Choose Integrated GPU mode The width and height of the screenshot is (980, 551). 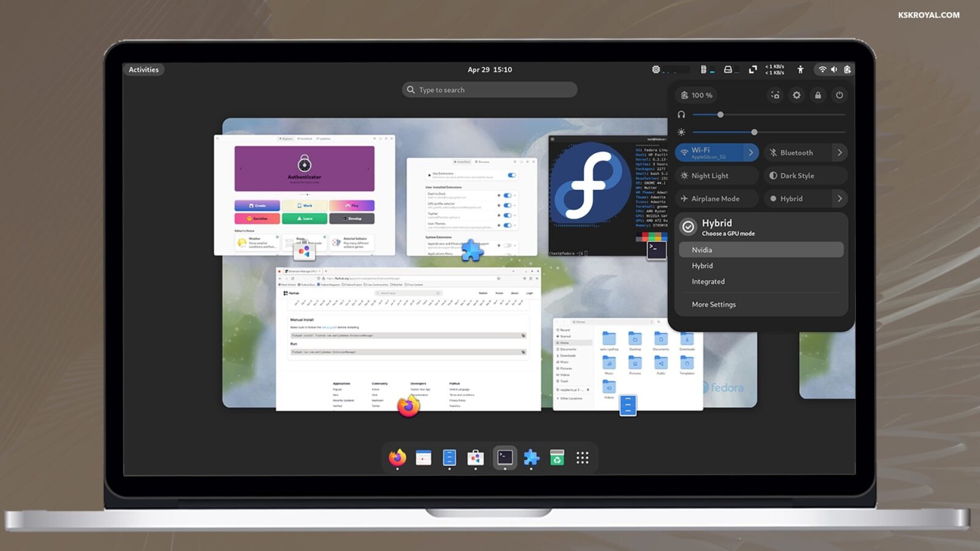709,281
